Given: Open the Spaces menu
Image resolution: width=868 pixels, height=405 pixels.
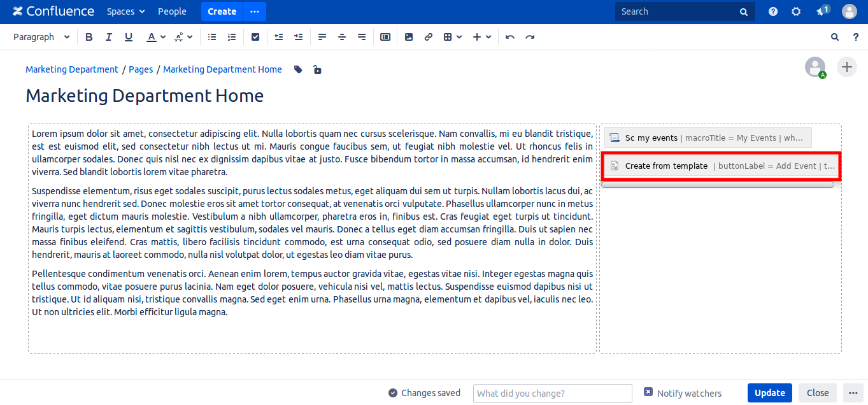Looking at the screenshot, I should [x=125, y=11].
